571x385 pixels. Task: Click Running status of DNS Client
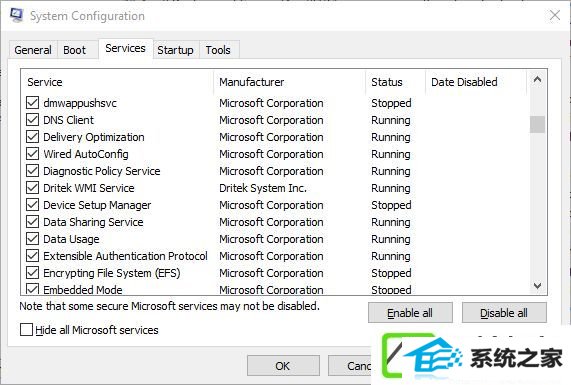click(x=391, y=120)
